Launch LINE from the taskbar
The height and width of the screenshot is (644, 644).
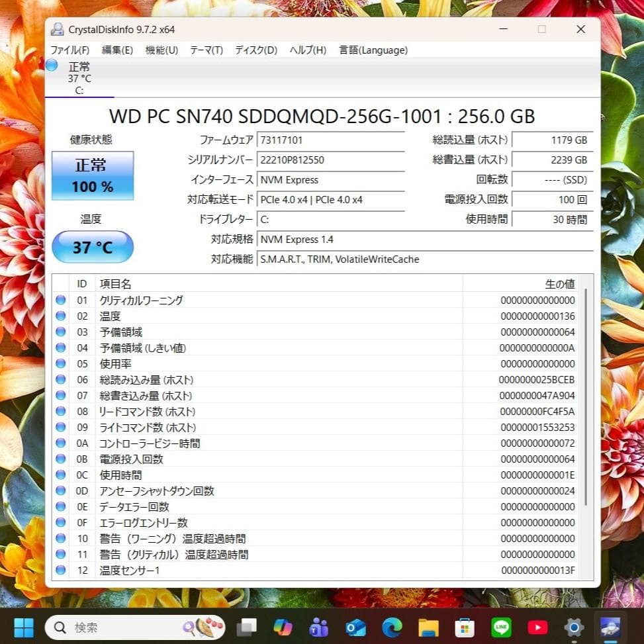pos(502,626)
